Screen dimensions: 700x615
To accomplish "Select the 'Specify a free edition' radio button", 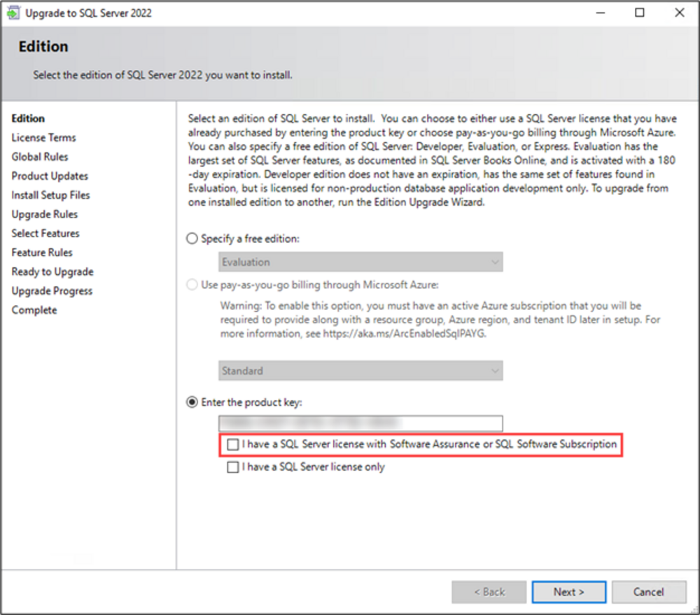I will (x=192, y=239).
